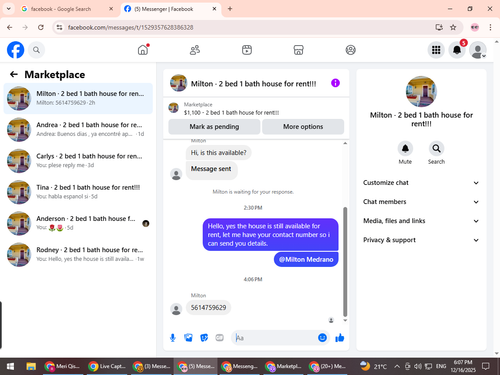Click the Search magnifier in chat details

436,148
